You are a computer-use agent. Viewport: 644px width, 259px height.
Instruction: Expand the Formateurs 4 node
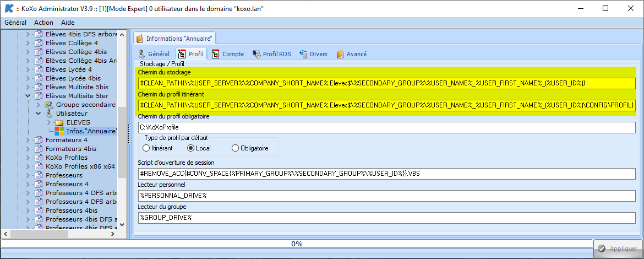click(28, 140)
